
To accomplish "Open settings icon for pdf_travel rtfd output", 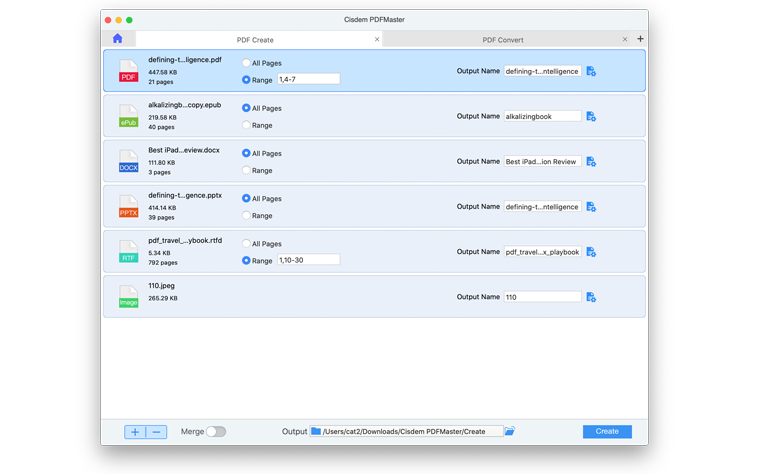I will tap(591, 252).
